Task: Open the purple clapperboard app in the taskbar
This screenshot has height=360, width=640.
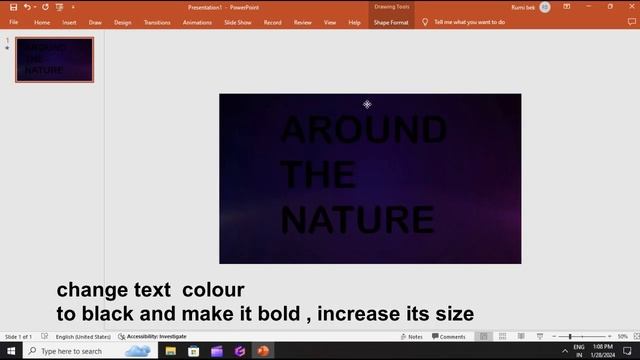Action: (x=217, y=351)
